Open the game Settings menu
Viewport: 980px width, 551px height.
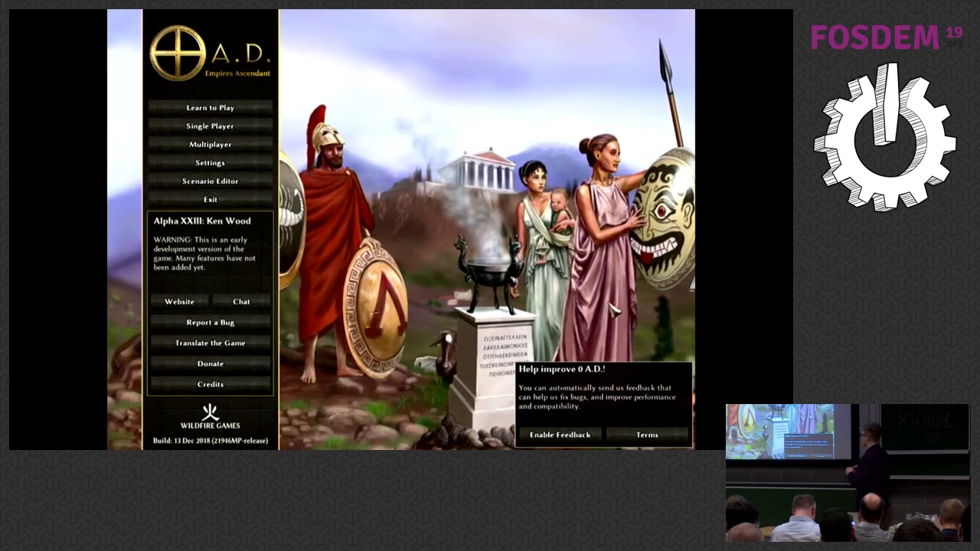[x=210, y=163]
